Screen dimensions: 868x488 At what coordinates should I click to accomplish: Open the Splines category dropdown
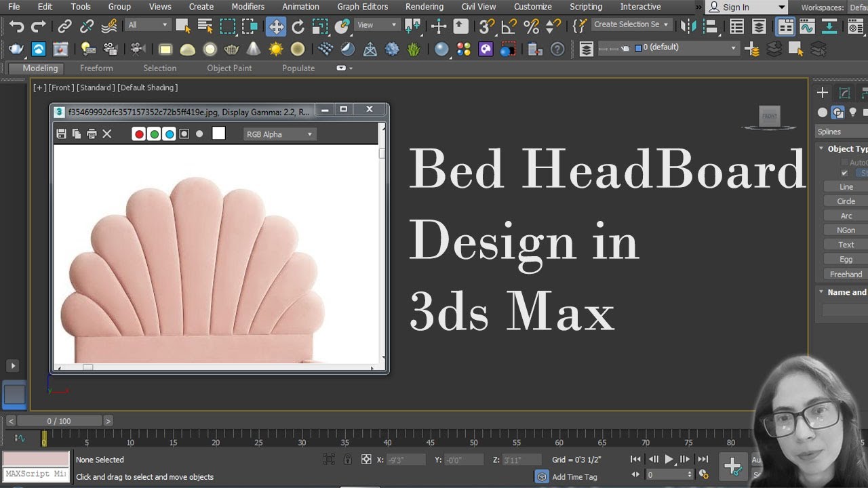842,131
